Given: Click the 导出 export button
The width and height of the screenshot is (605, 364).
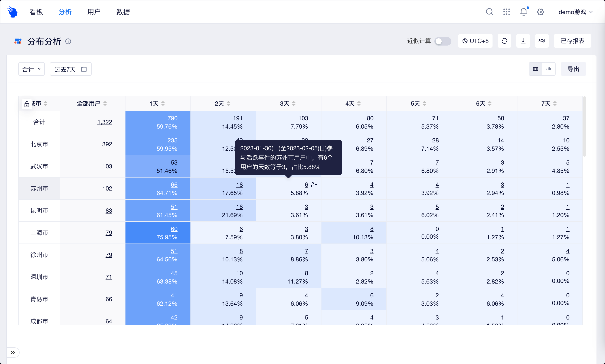Looking at the screenshot, I should coord(573,69).
